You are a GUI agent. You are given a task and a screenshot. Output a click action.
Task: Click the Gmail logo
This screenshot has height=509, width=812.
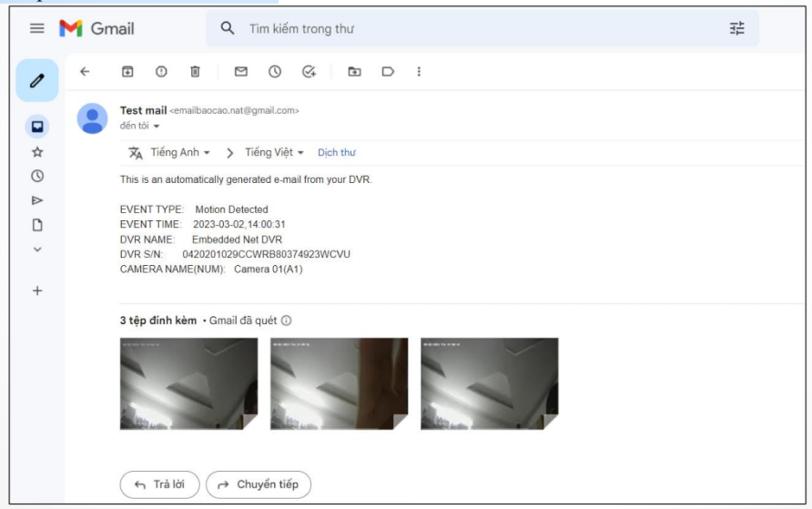pos(96,28)
